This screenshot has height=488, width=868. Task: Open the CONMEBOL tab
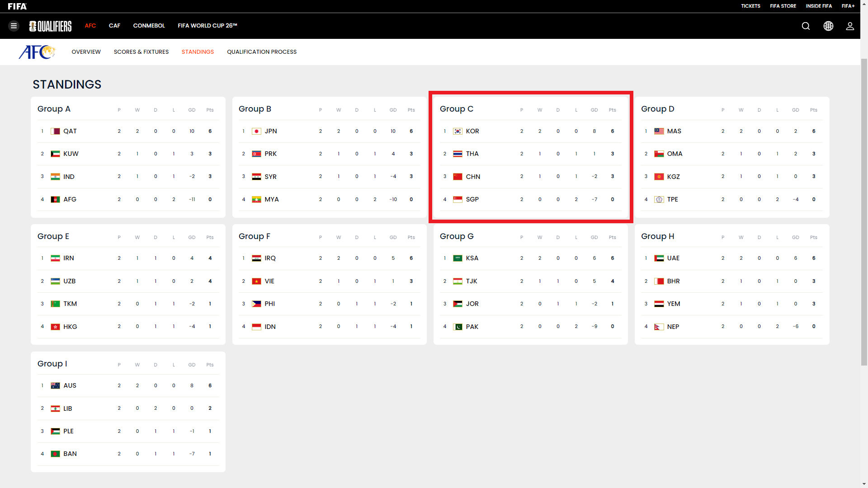tap(149, 26)
